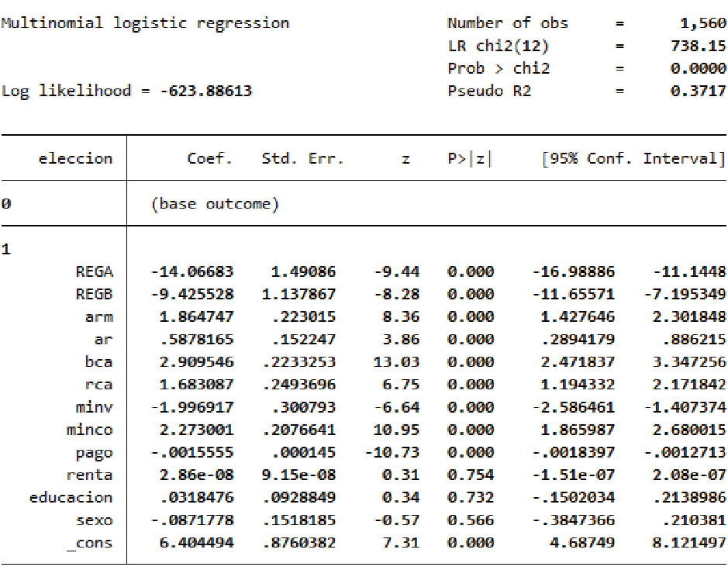
Task: Click the 'P>|z|' column header
Action: point(470,159)
